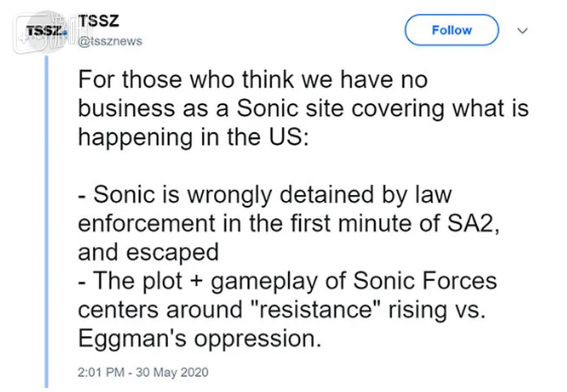Click the line starting "business as a Sonic site"
This screenshot has width=567, height=392.
[303, 110]
